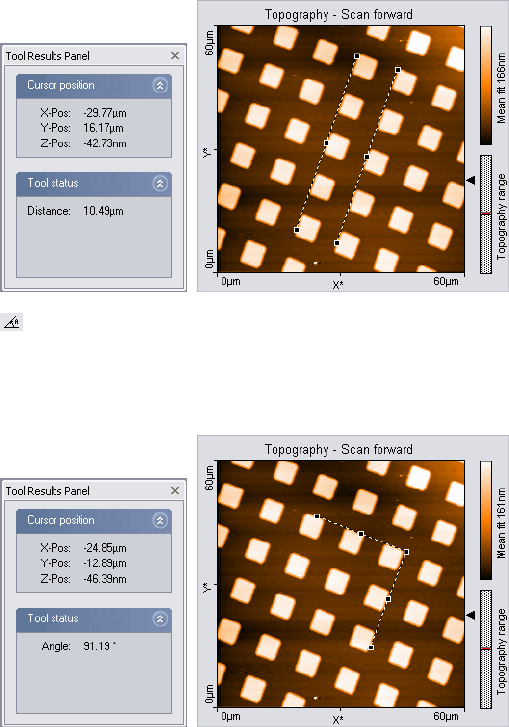Click the upper Topography range black arrow marker
The image size is (509, 727).
coord(471,180)
